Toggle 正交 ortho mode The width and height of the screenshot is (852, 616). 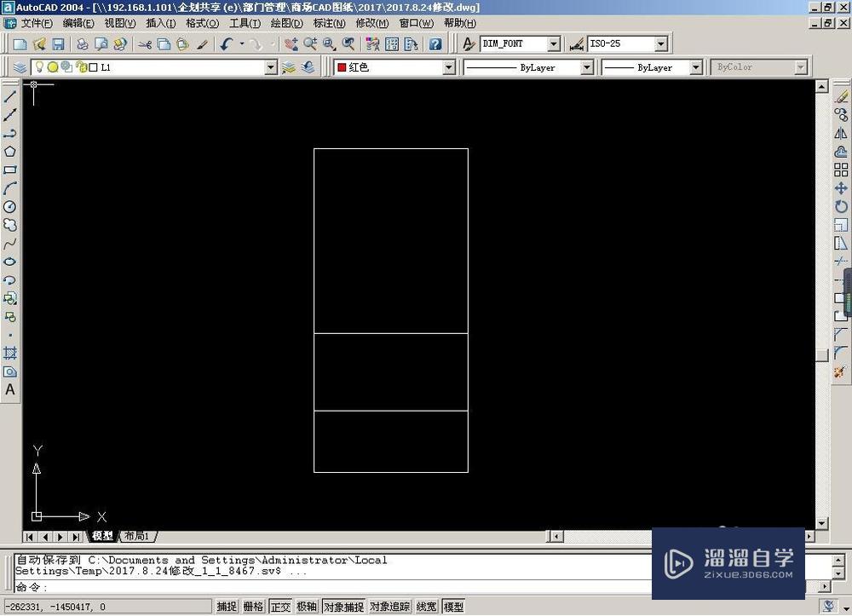pyautogui.click(x=280, y=607)
